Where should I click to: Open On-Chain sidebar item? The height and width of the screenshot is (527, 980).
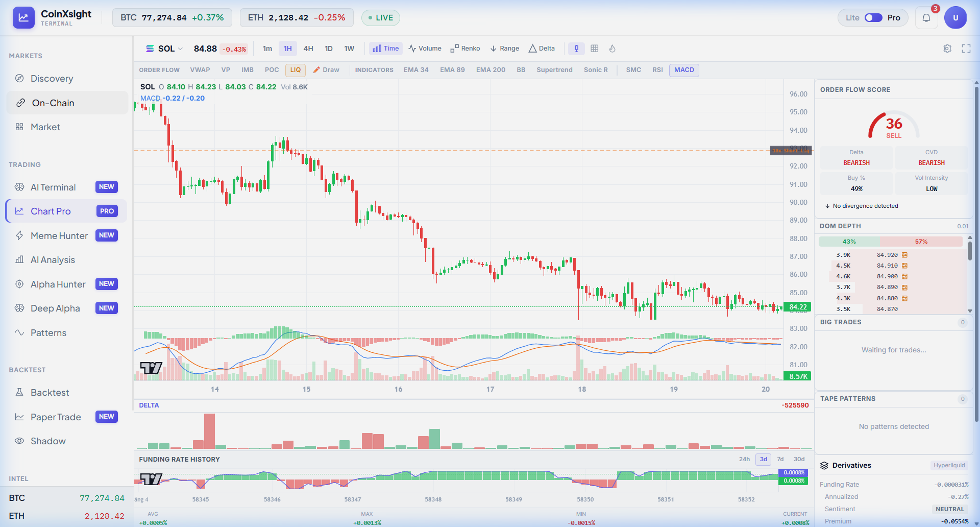67,103
